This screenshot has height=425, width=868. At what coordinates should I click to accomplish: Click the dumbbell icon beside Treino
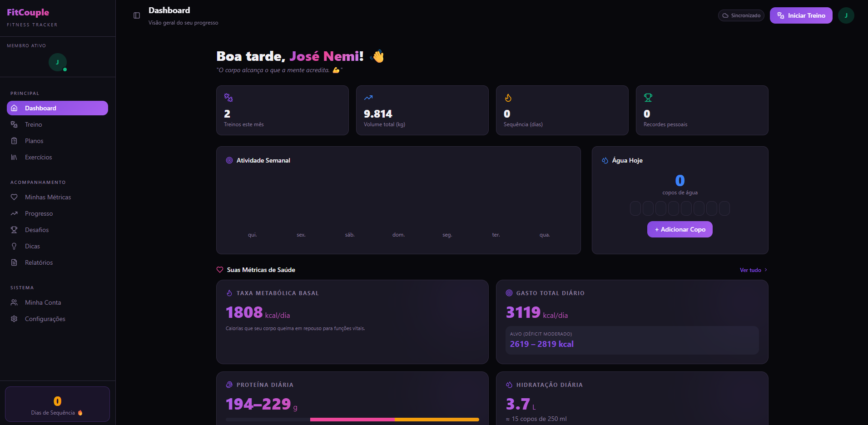point(14,124)
